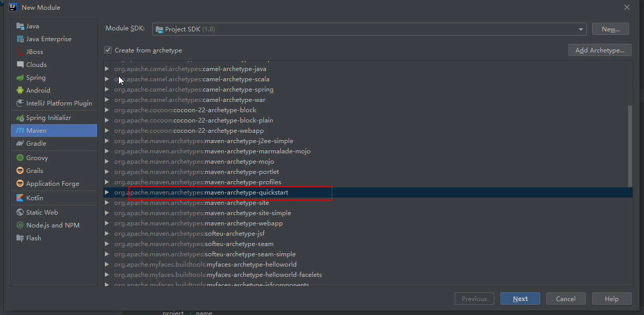644x315 pixels.
Task: Click the archetype list vertical scrollbar
Action: coord(630,147)
